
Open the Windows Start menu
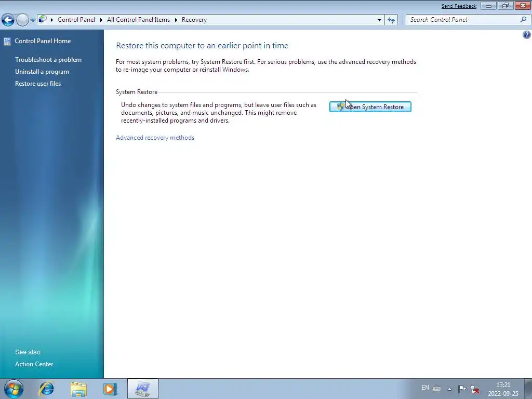pyautogui.click(x=14, y=389)
